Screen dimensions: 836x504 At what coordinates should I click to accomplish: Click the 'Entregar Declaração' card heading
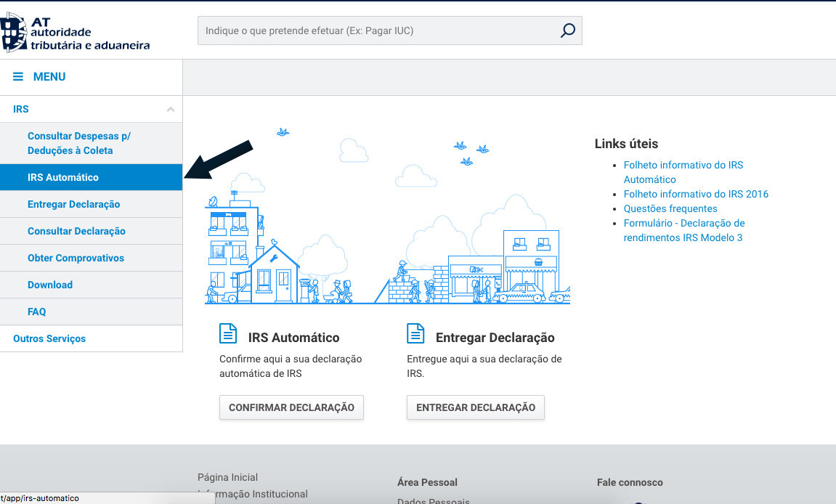click(x=495, y=338)
